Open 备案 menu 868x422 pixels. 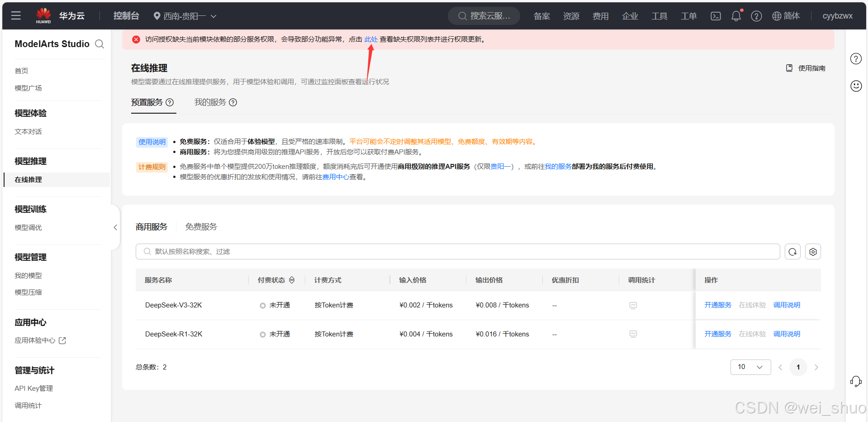[542, 16]
